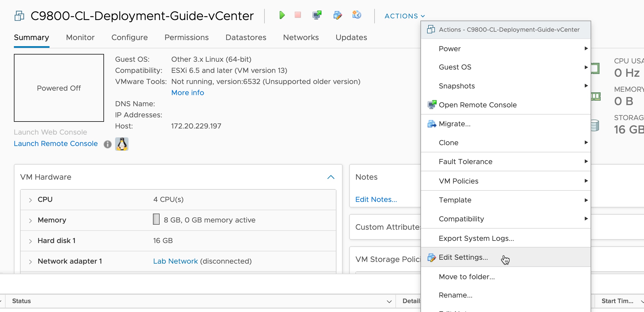The image size is (644, 312).
Task: Click the VM title C9800-CL-Deployment-Guide-vCenter
Action: (142, 16)
